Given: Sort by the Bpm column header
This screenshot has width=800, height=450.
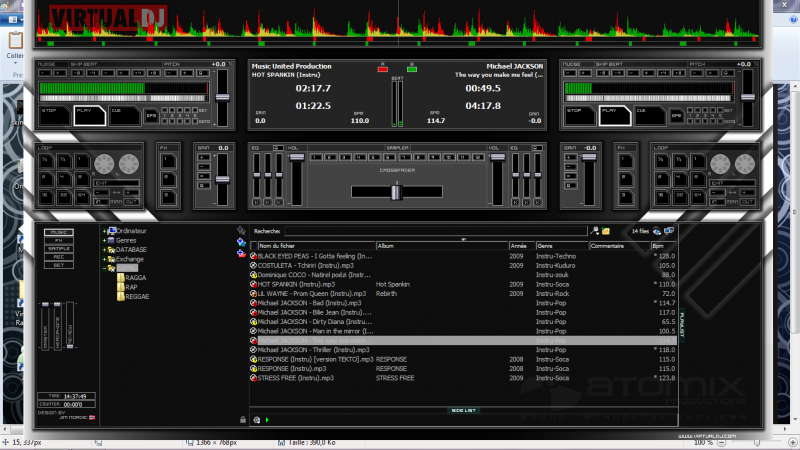Looking at the screenshot, I should coord(657,245).
